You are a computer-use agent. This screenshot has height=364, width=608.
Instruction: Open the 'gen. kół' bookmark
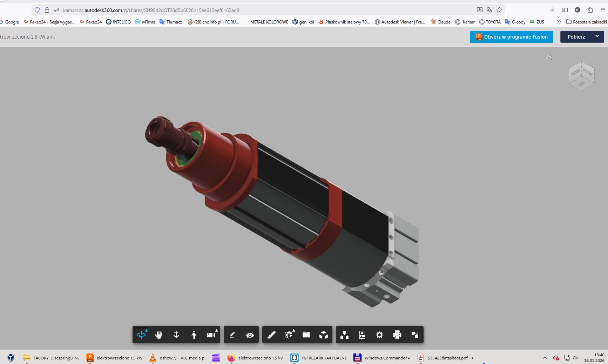[x=303, y=22]
